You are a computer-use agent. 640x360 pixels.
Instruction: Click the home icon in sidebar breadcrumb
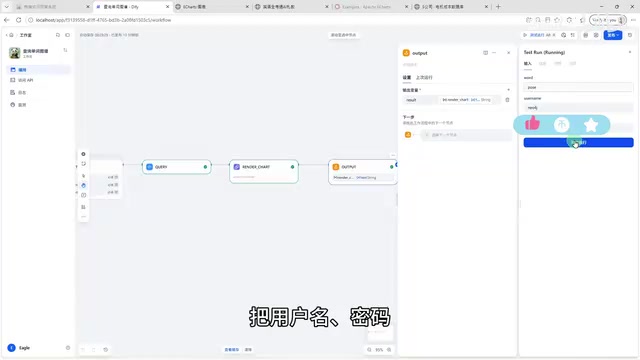(x=11, y=35)
